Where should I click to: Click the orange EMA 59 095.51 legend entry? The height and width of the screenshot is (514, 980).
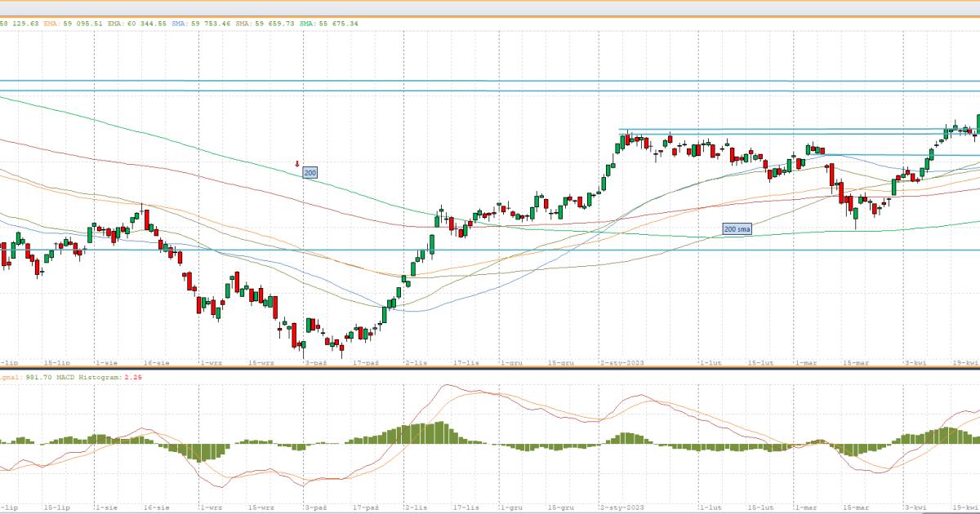click(x=83, y=24)
